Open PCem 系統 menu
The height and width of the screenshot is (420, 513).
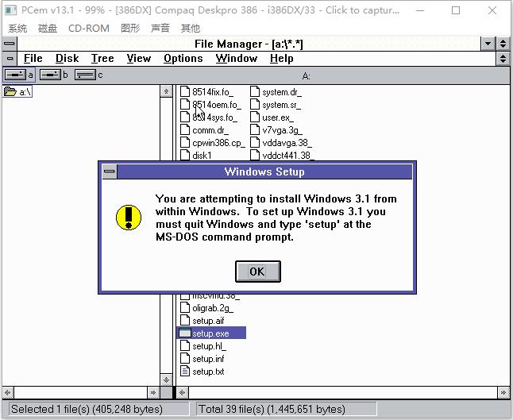pyautogui.click(x=17, y=28)
